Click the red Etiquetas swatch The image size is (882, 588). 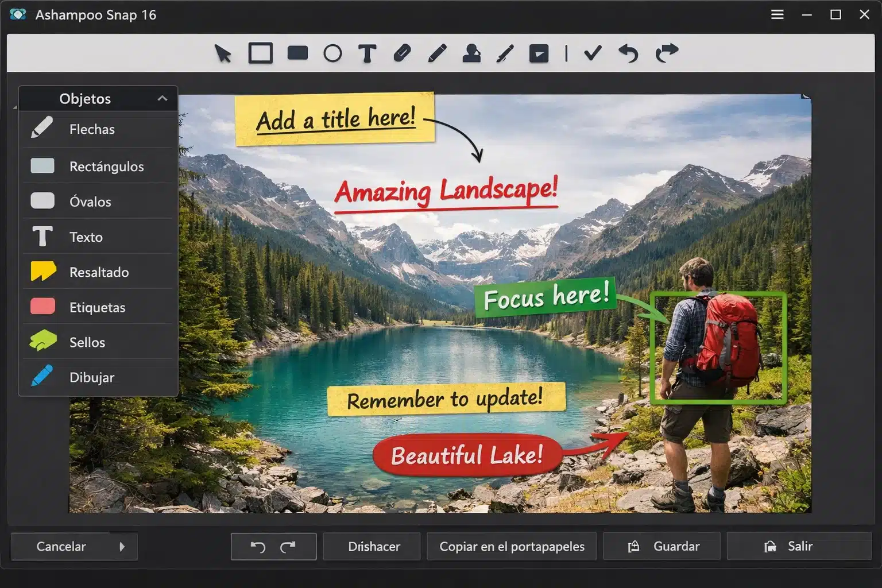[x=42, y=306]
